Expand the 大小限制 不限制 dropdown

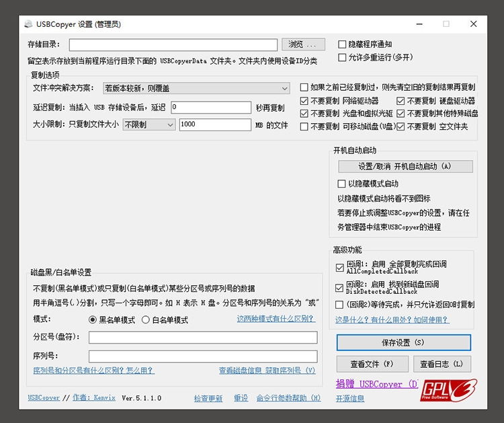pyautogui.click(x=149, y=124)
